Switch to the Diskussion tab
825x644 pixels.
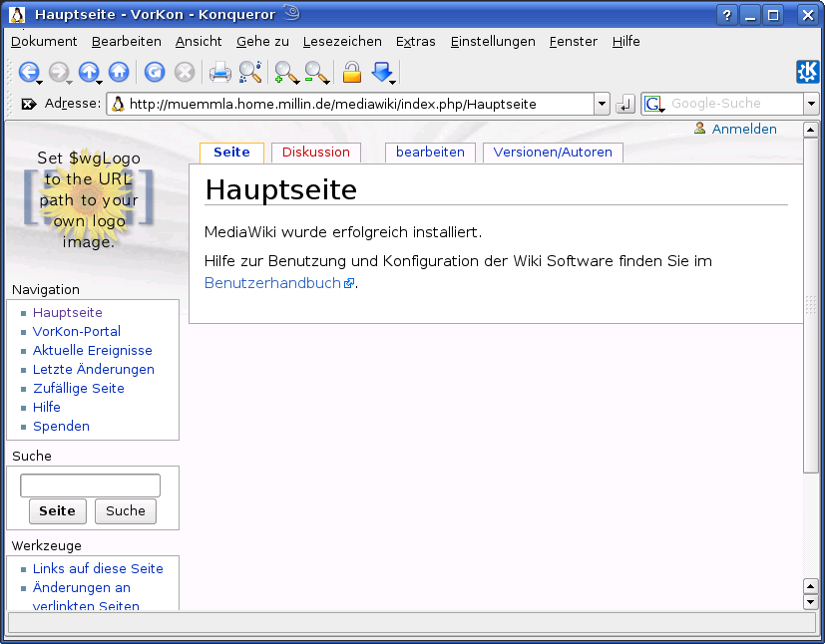tap(315, 153)
